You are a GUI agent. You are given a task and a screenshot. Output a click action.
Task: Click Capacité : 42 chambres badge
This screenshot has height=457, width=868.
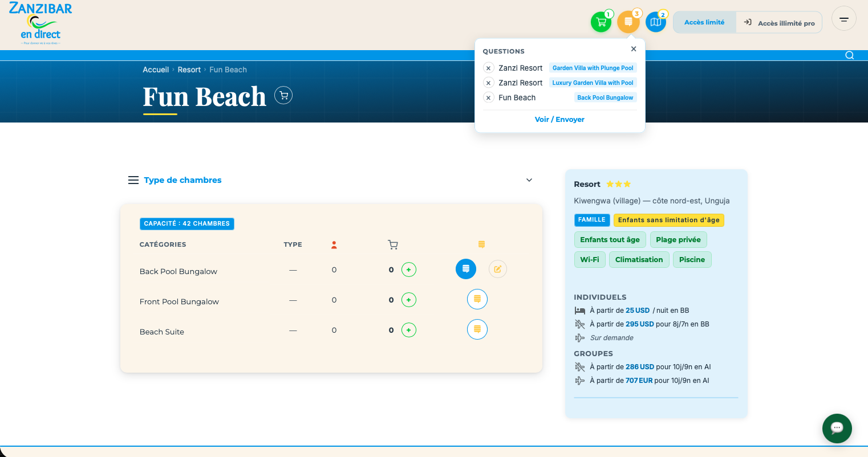coord(187,223)
